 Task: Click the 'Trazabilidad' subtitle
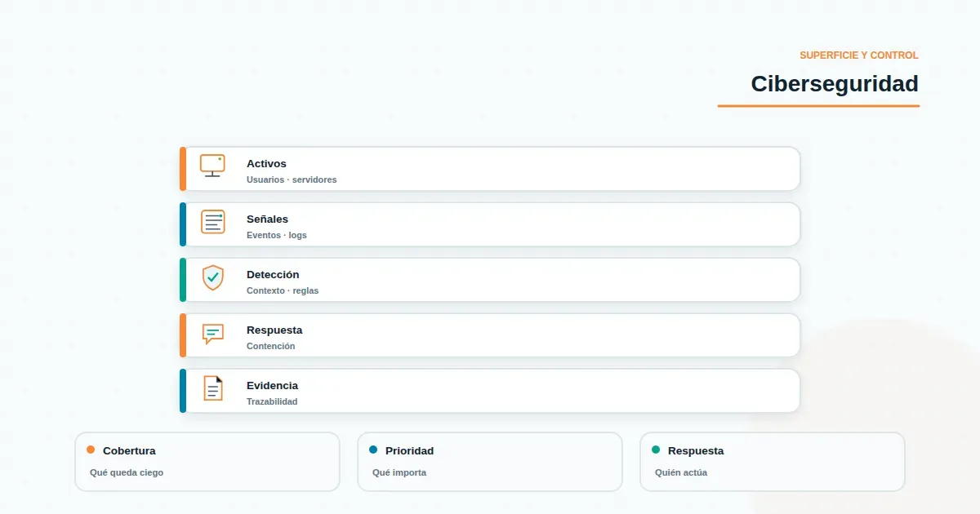tap(272, 401)
